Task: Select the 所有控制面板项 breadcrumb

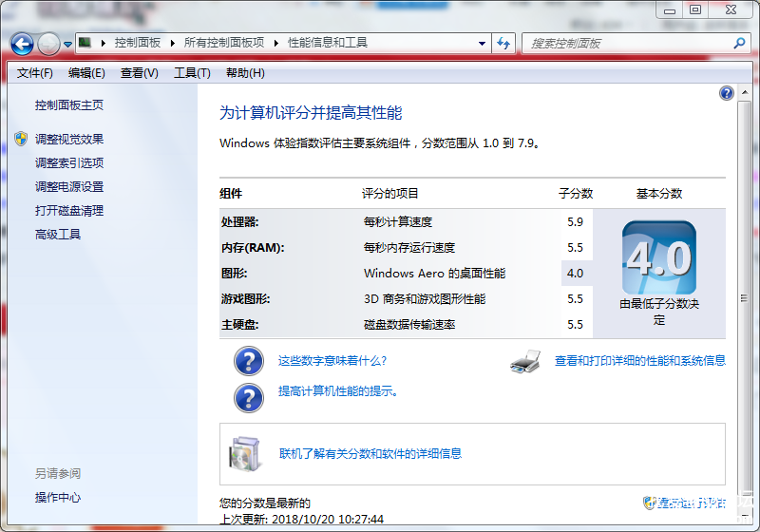Action: (224, 43)
